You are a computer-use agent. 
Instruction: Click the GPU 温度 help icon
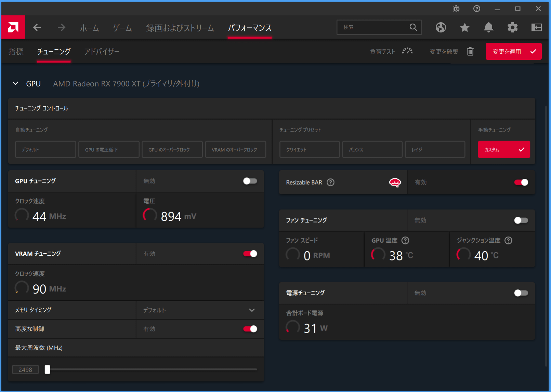coord(405,241)
